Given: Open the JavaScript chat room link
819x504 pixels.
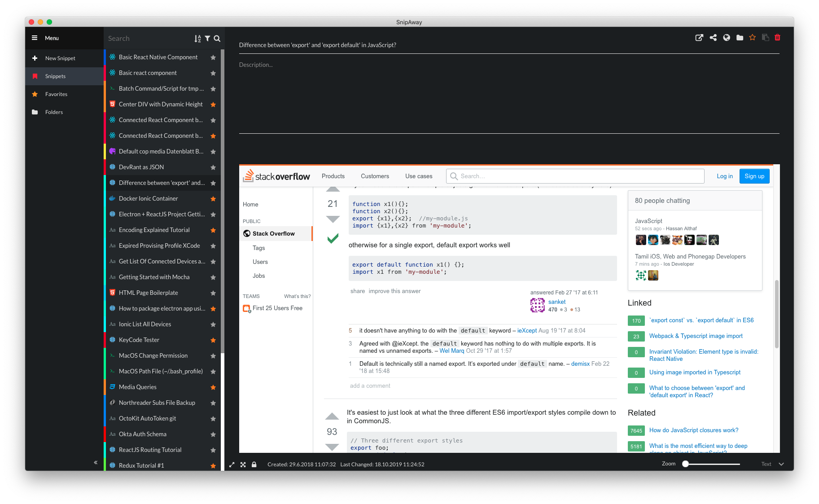Looking at the screenshot, I should tap(648, 221).
